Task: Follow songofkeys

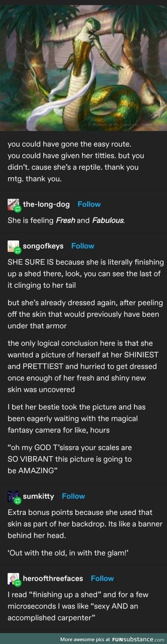Action: pos(83,246)
